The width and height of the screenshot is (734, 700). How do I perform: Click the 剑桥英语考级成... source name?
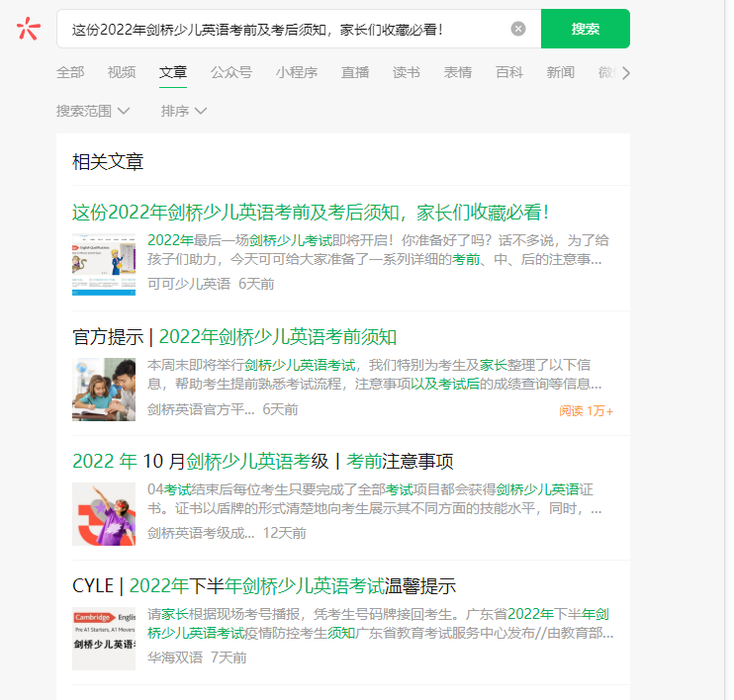pyautogui.click(x=201, y=533)
